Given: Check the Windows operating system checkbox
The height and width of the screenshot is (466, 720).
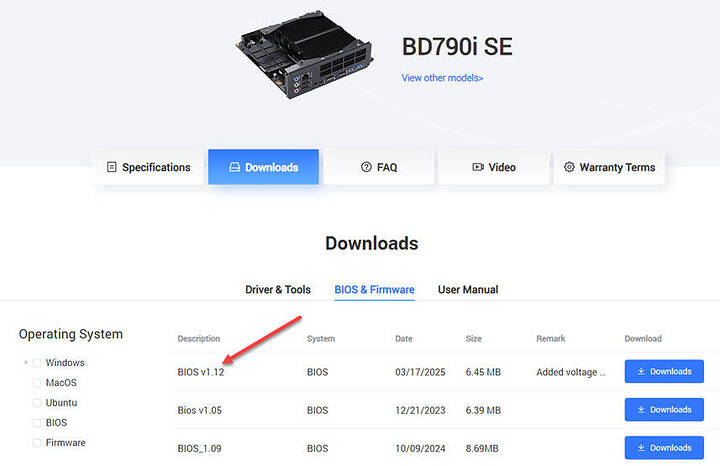Looking at the screenshot, I should 37,363.
